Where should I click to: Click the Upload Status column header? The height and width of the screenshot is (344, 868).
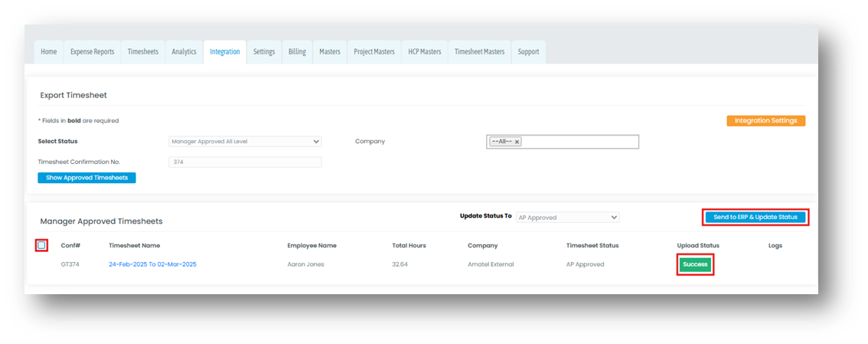(x=698, y=245)
